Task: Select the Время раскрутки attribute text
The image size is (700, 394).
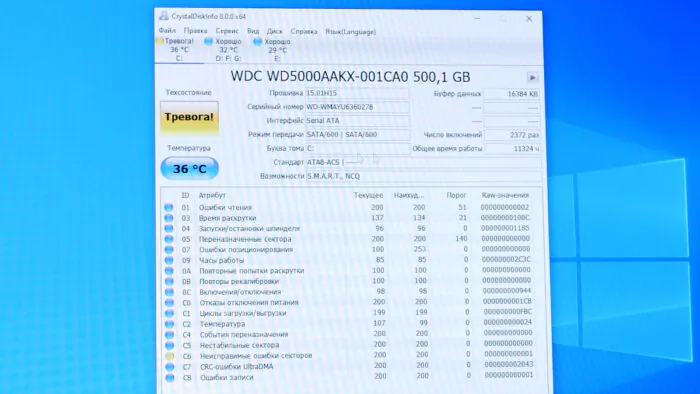Action: point(227,218)
